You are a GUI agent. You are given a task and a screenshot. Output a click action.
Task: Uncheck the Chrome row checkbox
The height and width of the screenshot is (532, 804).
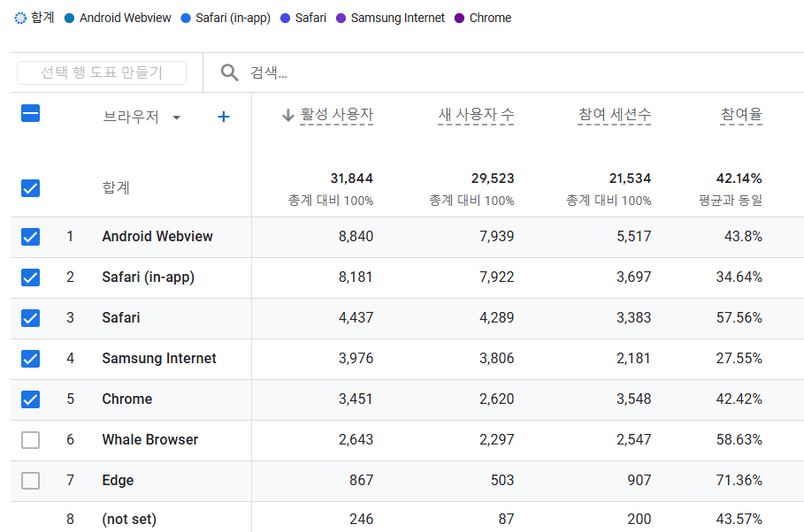30,399
